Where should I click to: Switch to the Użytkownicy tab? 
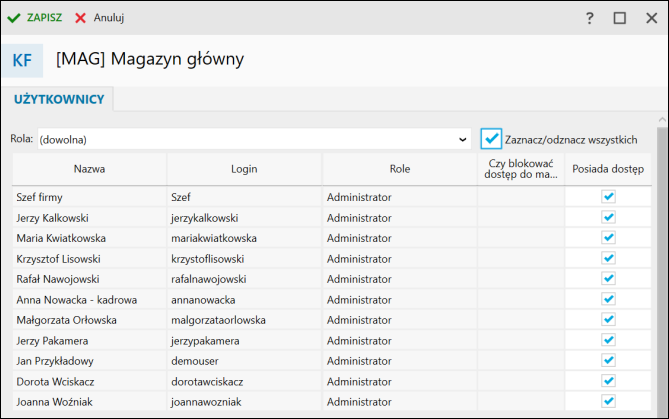coord(60,99)
